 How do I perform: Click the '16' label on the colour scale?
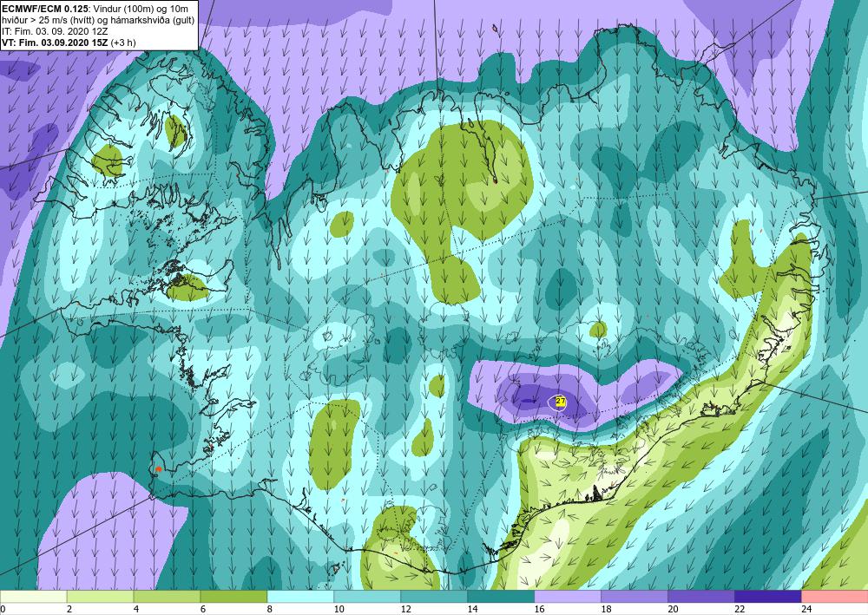[539, 609]
